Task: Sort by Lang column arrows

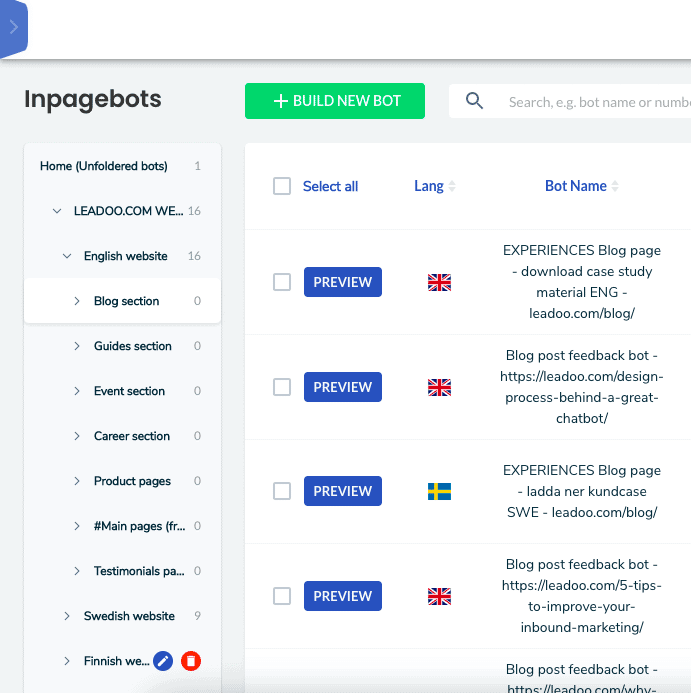Action: (452, 186)
